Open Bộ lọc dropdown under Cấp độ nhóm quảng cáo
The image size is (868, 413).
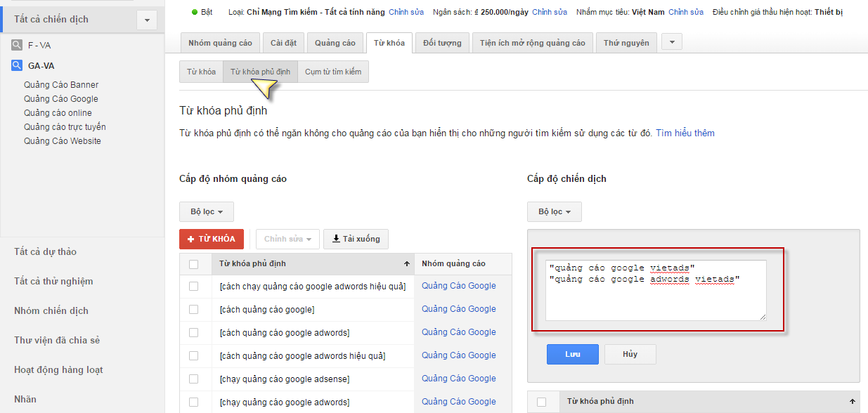click(207, 211)
